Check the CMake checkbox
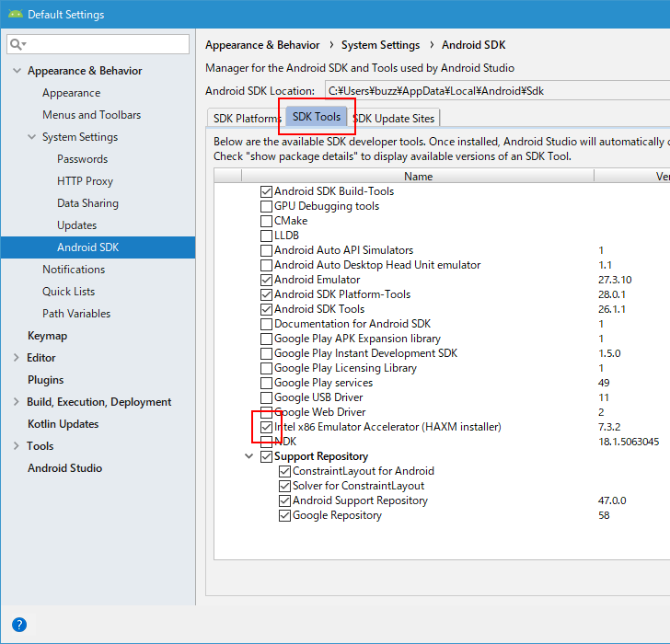Screen dimensions: 670x644 pos(266,221)
